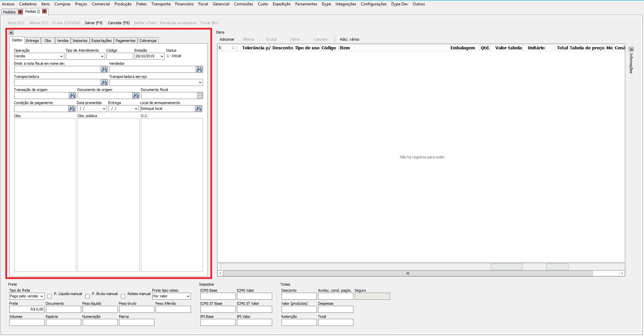Expand Transportadora serviço dropdown
The width and height of the screenshot is (644, 336).
click(200, 83)
